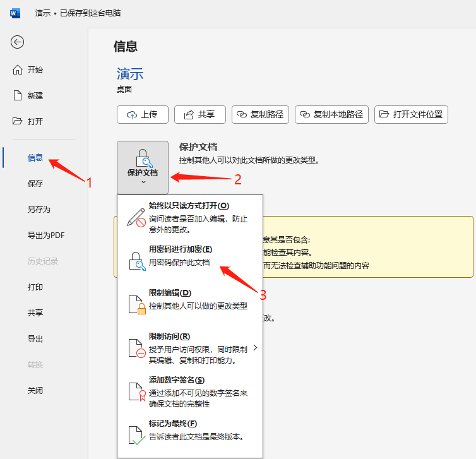Click the 复制本地路径 button
This screenshot has width=476, height=459.
pyautogui.click(x=331, y=114)
